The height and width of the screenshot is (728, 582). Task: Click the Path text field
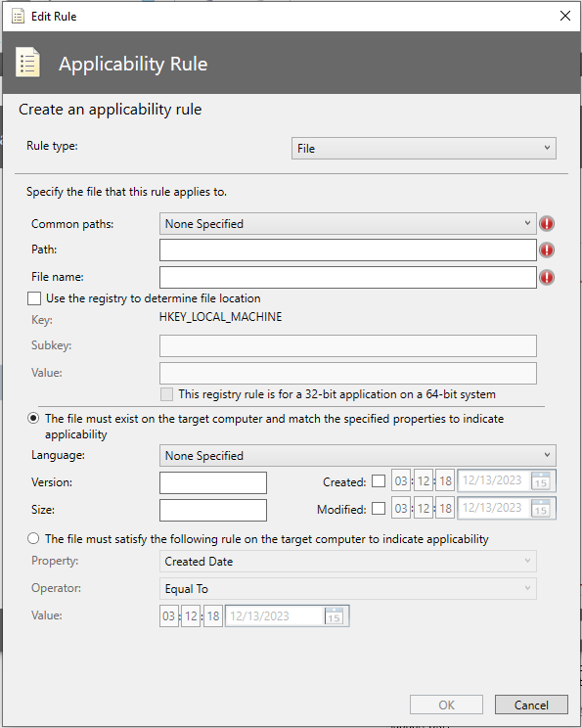(x=348, y=250)
